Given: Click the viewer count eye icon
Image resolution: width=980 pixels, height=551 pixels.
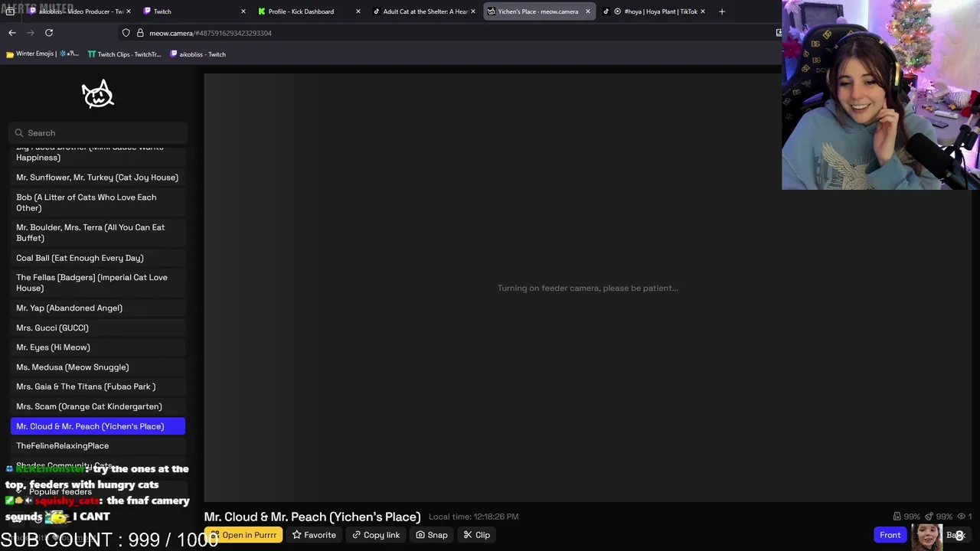Looking at the screenshot, I should pyautogui.click(x=962, y=517).
